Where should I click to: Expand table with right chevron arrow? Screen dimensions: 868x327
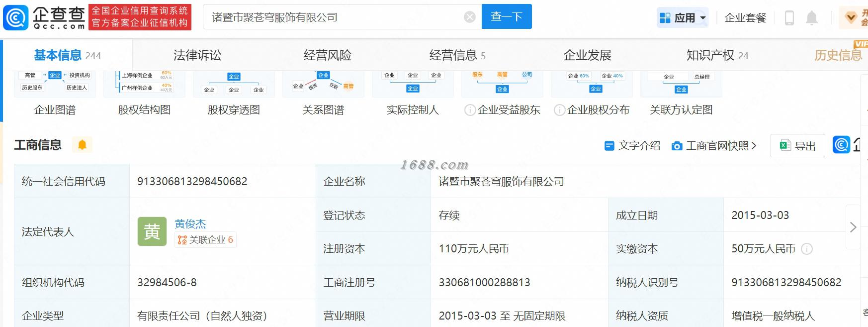pyautogui.click(x=853, y=227)
